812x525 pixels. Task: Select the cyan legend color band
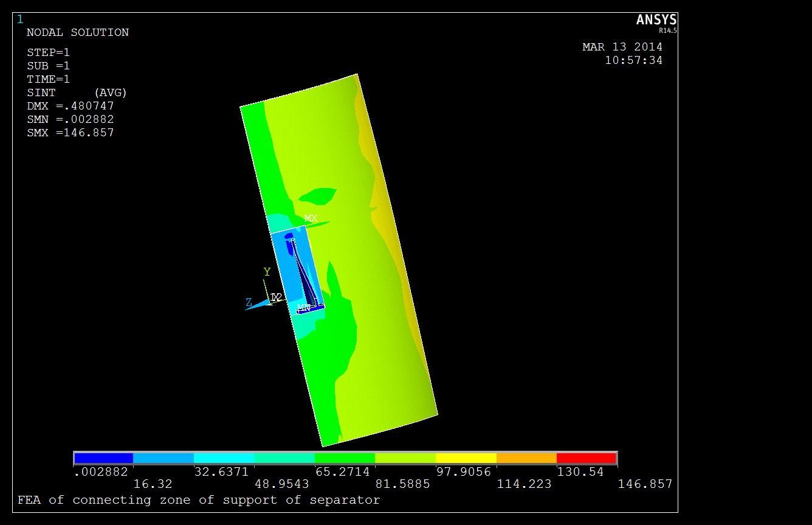pos(224,458)
